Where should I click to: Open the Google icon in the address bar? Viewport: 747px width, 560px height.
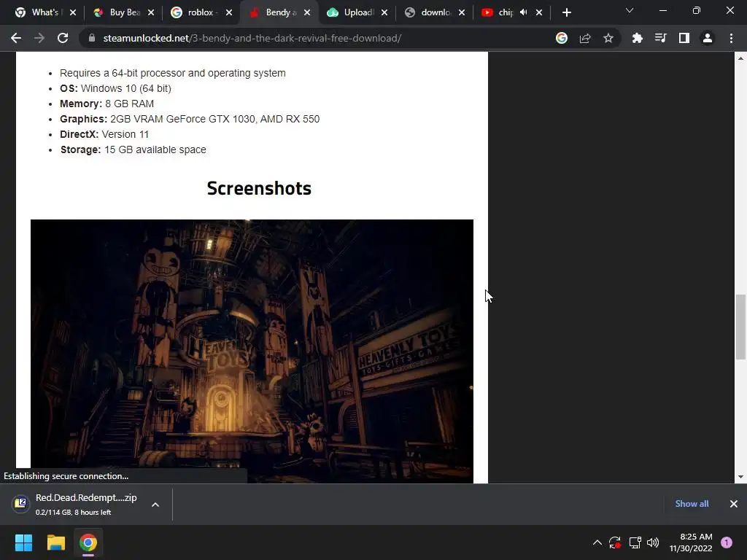(x=562, y=38)
